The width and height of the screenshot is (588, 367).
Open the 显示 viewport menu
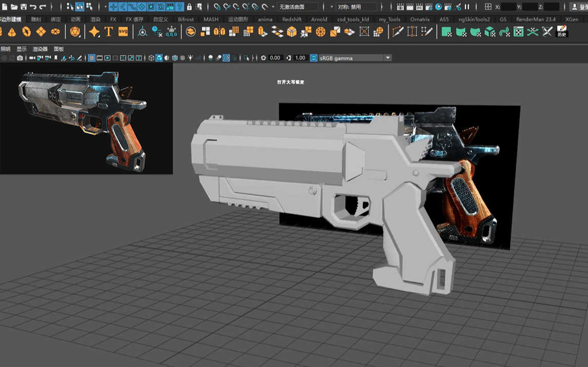(21, 49)
